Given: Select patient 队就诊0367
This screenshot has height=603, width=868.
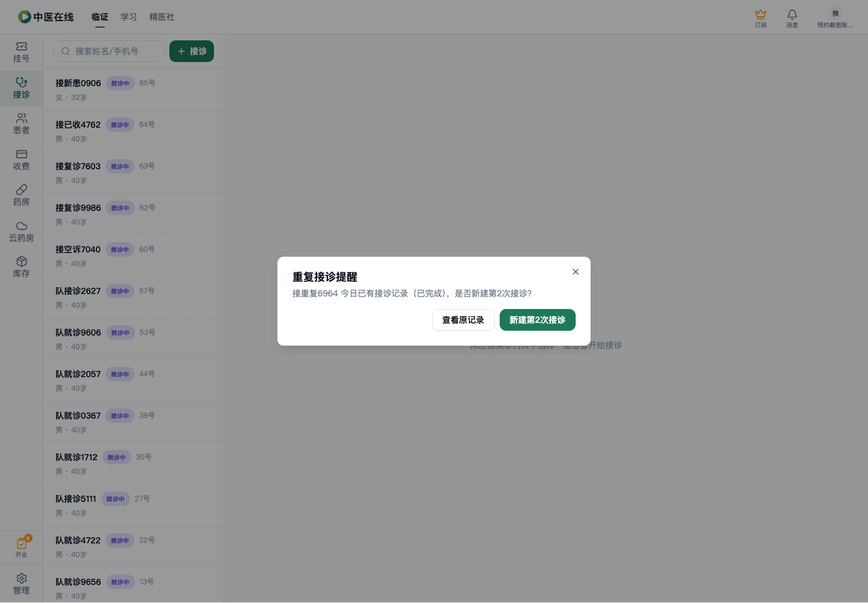Looking at the screenshot, I should click(133, 422).
